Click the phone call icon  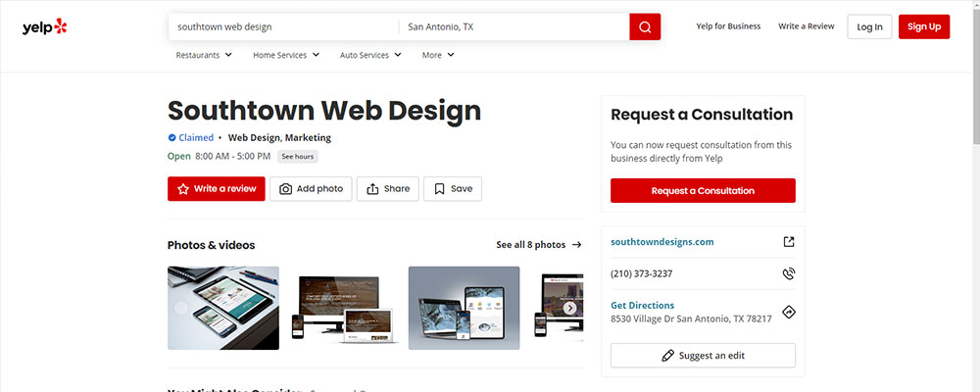click(x=789, y=273)
